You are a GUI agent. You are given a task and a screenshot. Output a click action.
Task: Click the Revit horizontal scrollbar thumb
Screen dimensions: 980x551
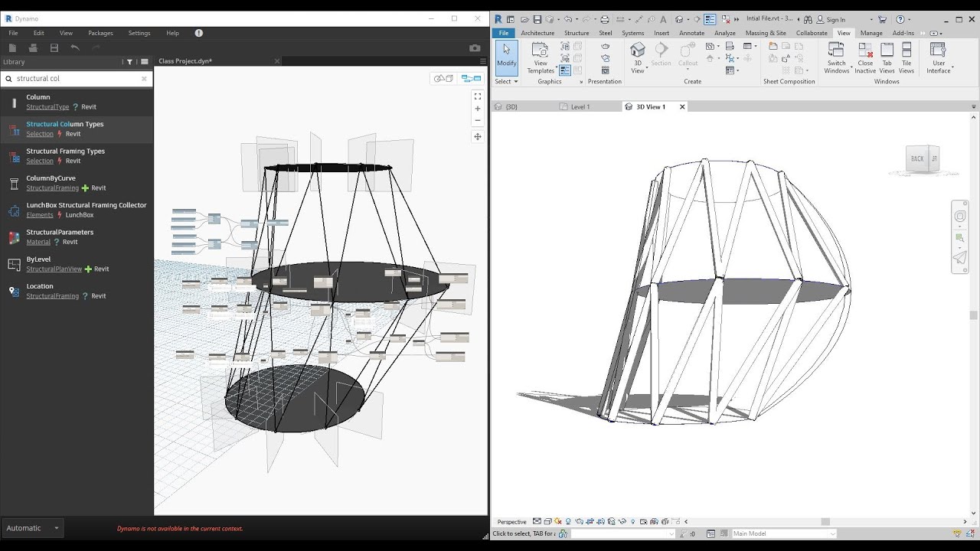click(x=825, y=522)
